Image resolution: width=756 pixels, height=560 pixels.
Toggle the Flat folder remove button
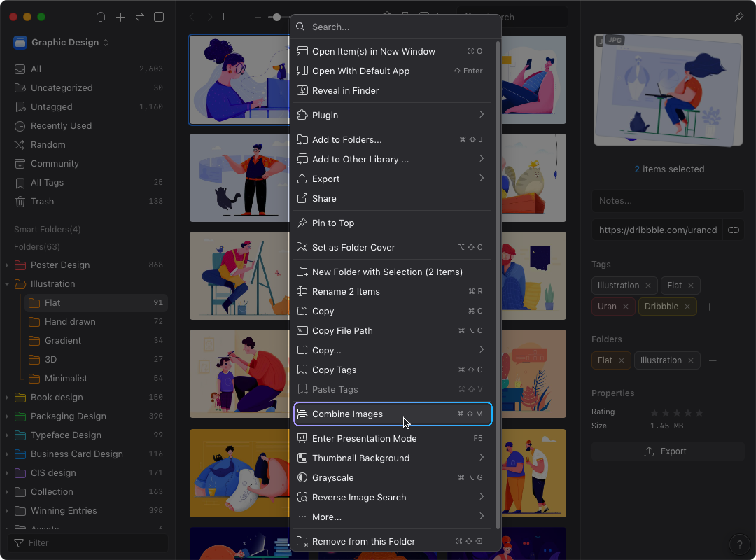(x=622, y=360)
